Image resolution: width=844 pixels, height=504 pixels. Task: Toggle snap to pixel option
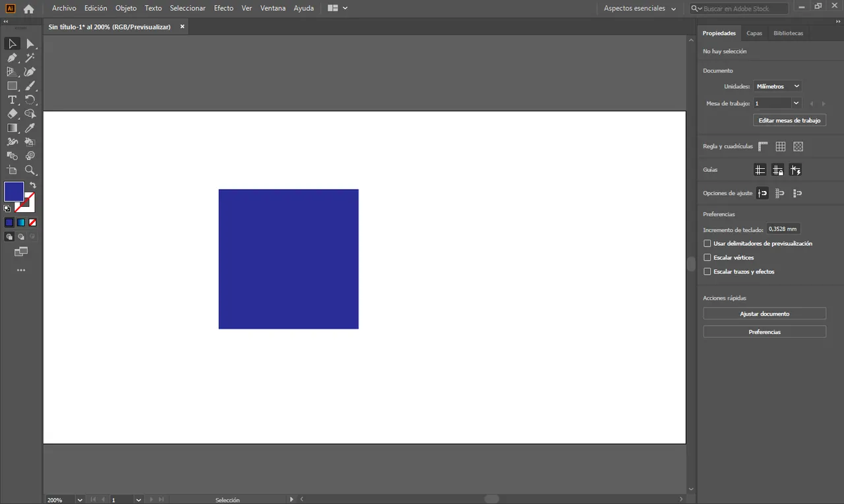[x=798, y=193]
